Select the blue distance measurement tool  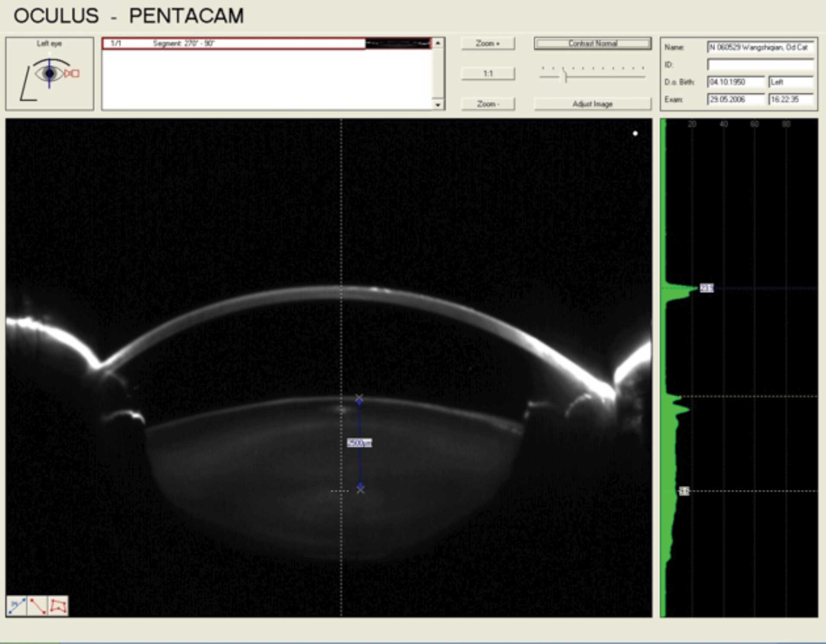pos(16,606)
